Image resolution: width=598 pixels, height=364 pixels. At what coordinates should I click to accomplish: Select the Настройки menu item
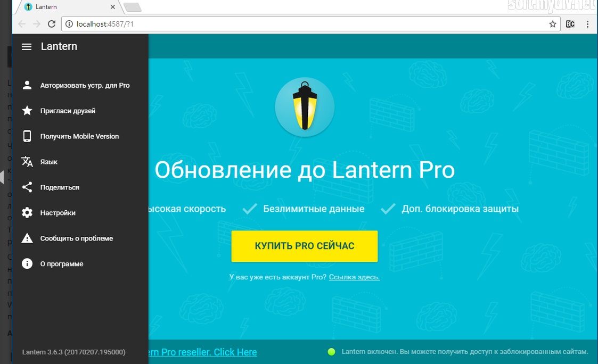coord(58,213)
